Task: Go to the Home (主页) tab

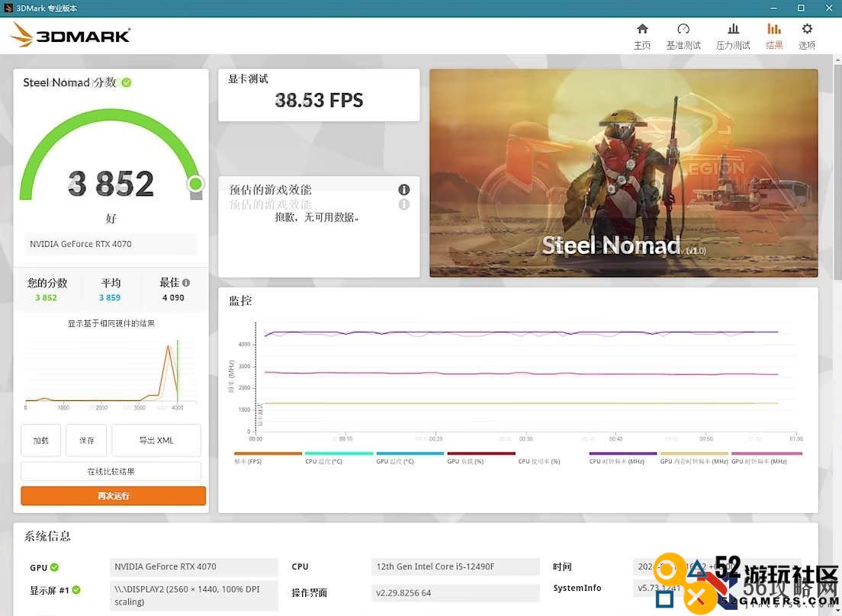Action: click(x=641, y=37)
